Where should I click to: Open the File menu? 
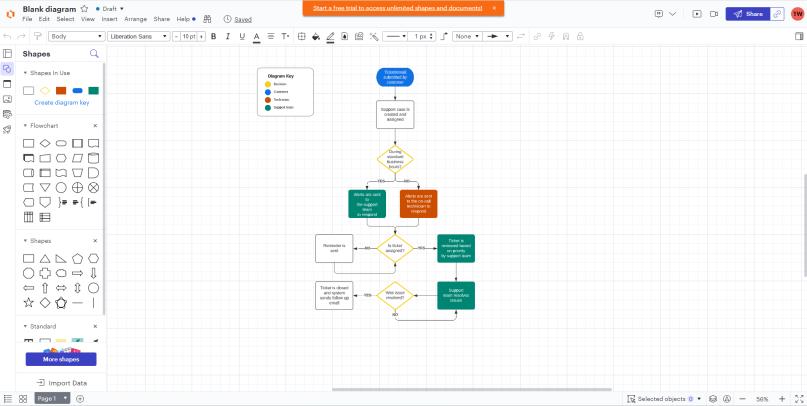tap(27, 19)
